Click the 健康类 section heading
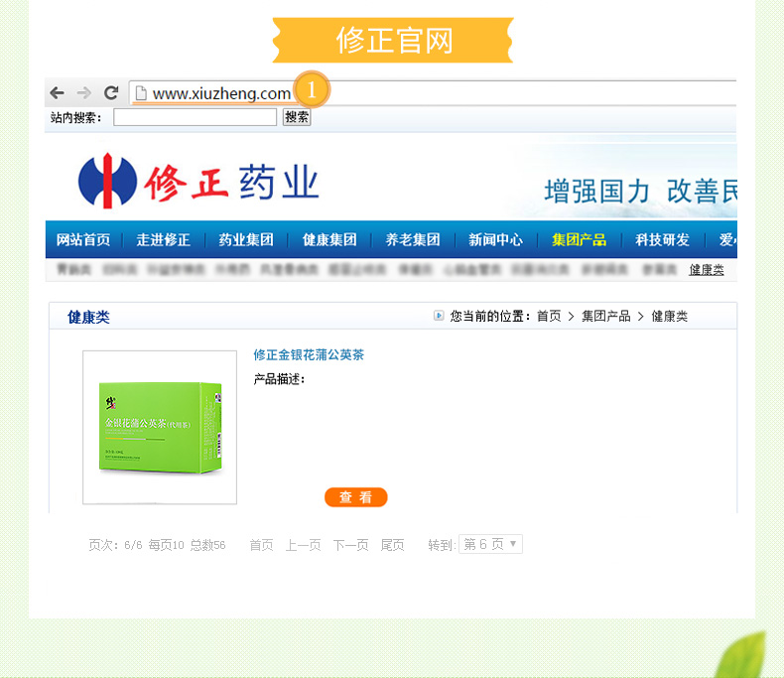 tap(88, 317)
